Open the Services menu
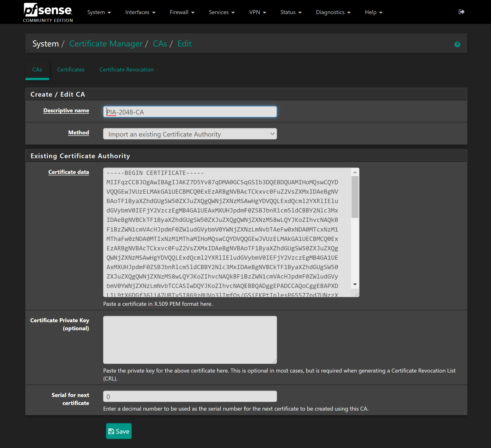Screen dimensions: 491x448 pos(222,12)
